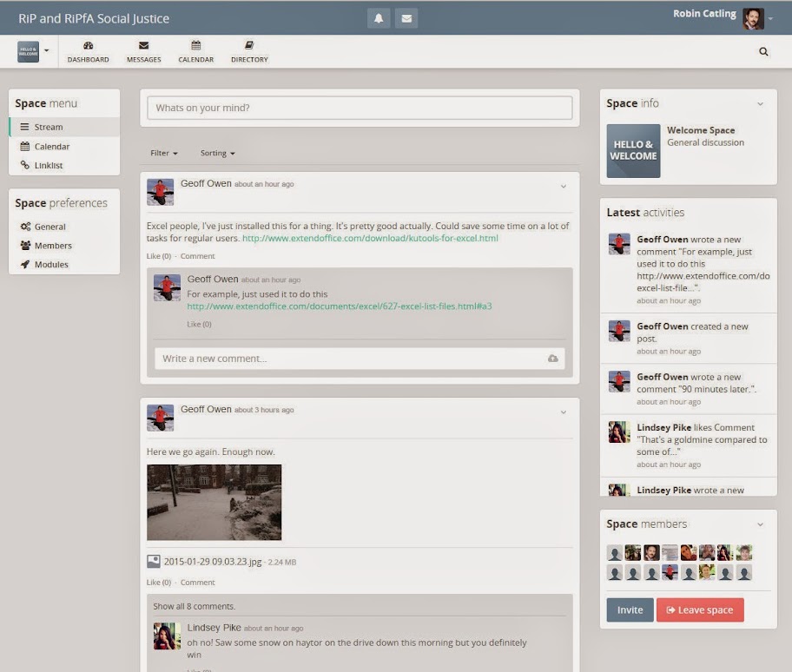Open the kutools-for-excel download link

pyautogui.click(x=370, y=238)
